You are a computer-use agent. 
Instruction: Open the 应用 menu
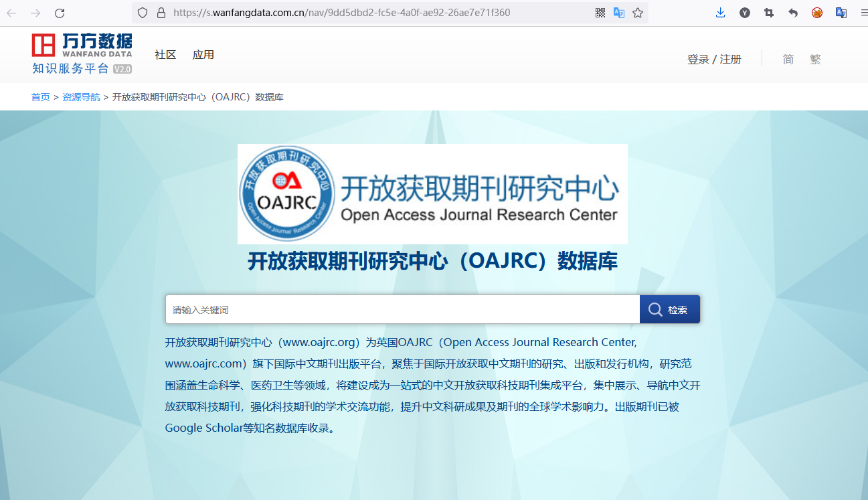pos(203,55)
